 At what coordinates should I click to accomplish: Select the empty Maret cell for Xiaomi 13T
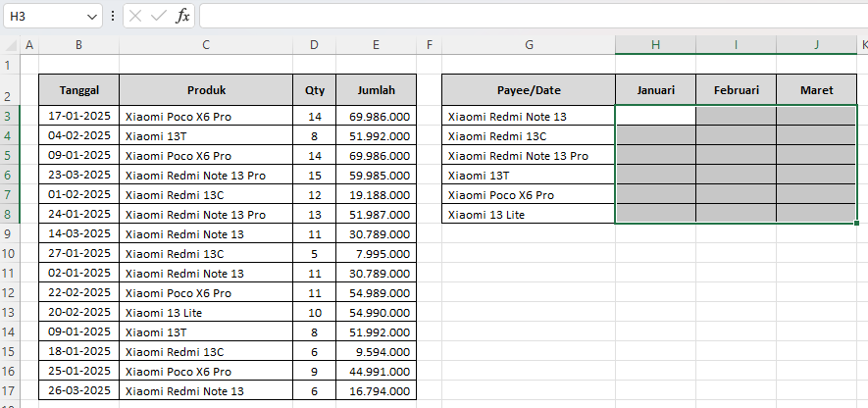click(817, 175)
